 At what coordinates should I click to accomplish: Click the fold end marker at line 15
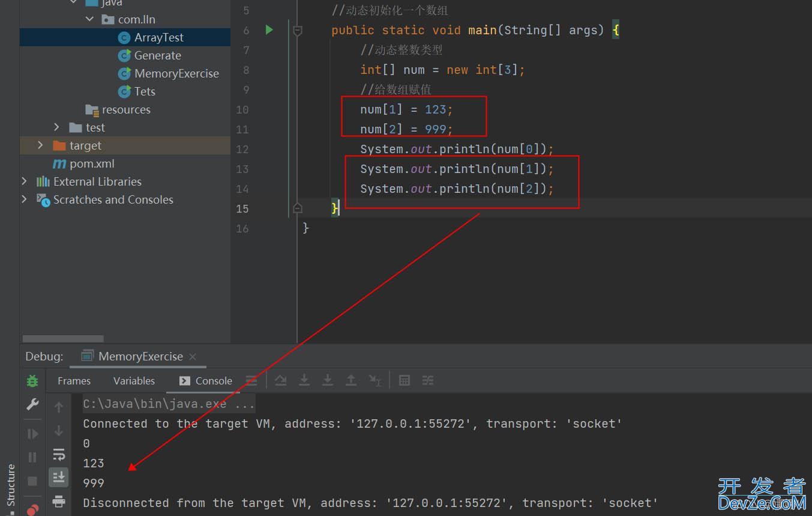297,208
